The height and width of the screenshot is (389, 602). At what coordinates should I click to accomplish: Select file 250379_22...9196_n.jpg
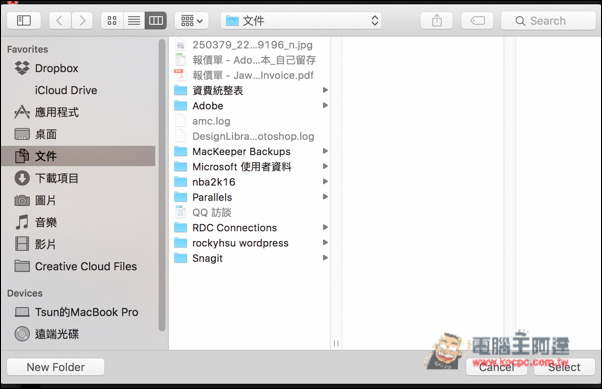[x=250, y=45]
